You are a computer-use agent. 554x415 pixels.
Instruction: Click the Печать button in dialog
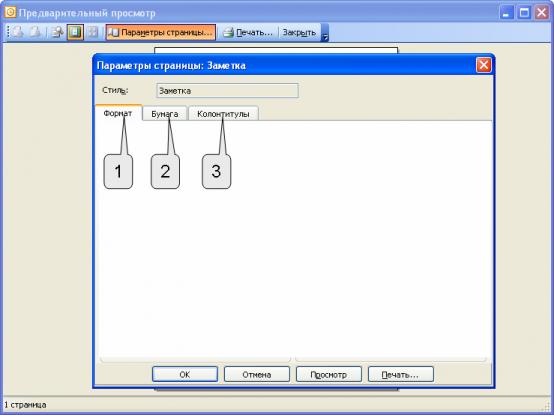click(401, 374)
